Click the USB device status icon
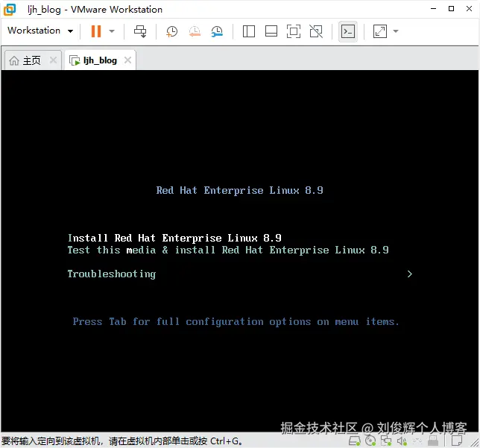The width and height of the screenshot is (480, 448). (433, 441)
